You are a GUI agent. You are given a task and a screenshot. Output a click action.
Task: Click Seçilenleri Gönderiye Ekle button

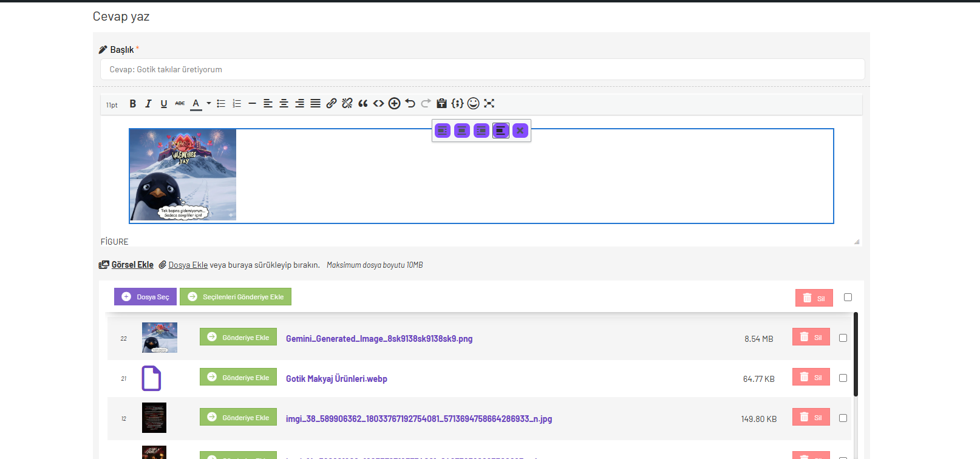click(236, 297)
